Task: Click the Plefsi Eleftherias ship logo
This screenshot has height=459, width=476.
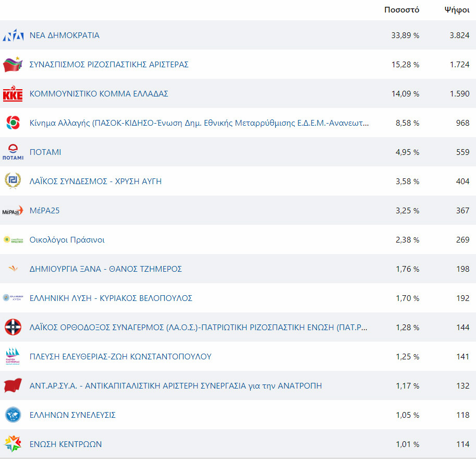Action: [x=13, y=356]
